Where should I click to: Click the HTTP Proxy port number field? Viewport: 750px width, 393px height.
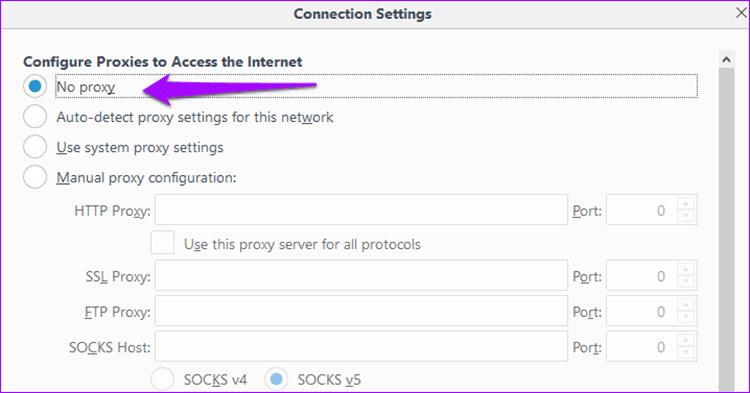coord(641,210)
